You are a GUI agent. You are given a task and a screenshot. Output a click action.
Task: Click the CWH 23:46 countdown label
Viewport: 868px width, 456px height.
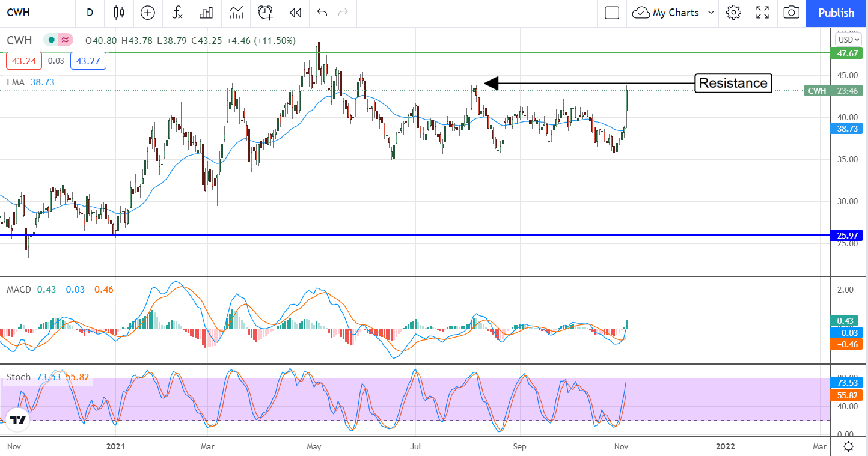click(x=833, y=91)
